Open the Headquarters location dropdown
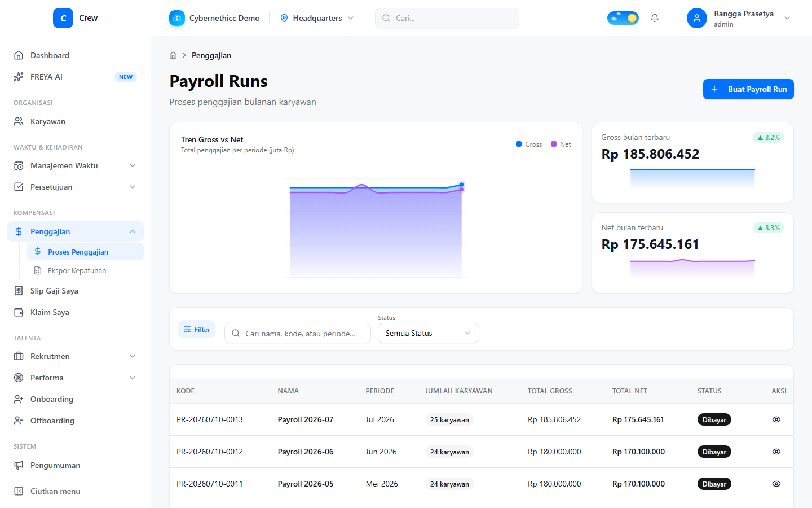The image size is (812, 508). click(x=317, y=18)
